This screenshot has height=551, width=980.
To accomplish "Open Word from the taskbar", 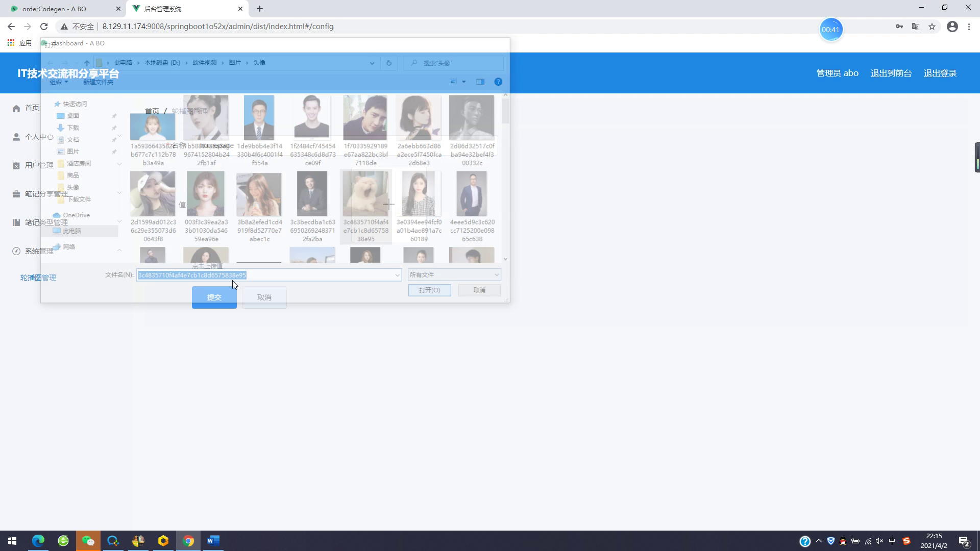I will click(213, 541).
